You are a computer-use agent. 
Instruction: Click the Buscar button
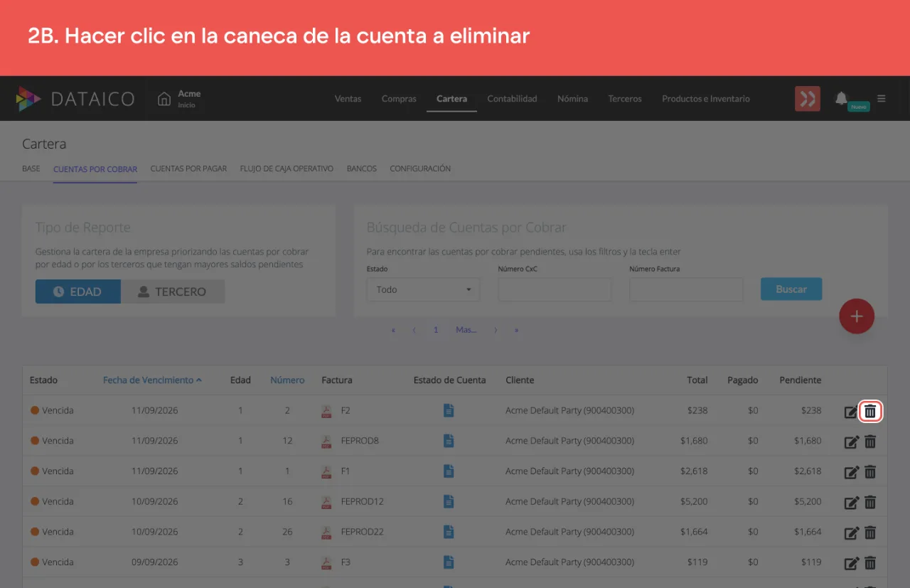[791, 289]
